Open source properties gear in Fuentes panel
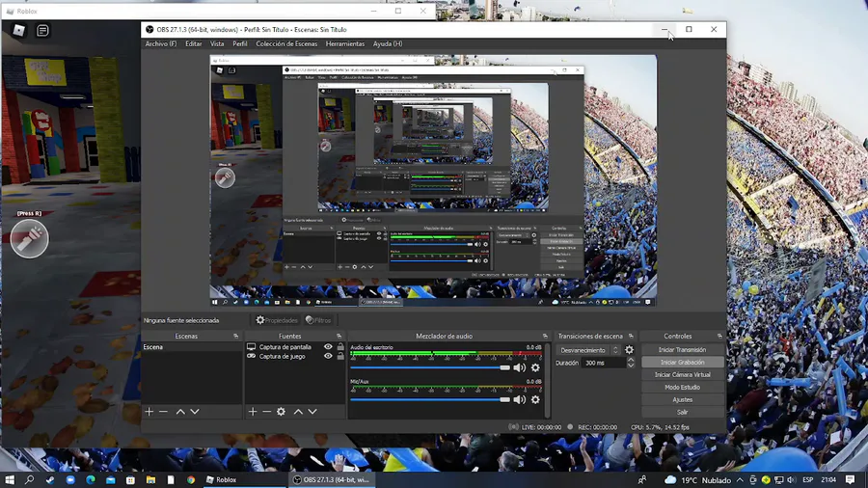 (282, 412)
